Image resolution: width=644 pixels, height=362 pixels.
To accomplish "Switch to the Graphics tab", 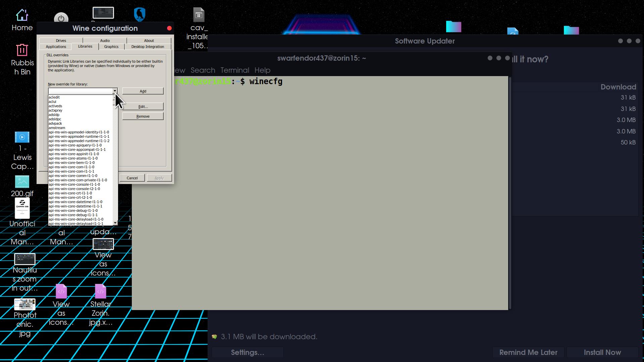I will pyautogui.click(x=111, y=47).
